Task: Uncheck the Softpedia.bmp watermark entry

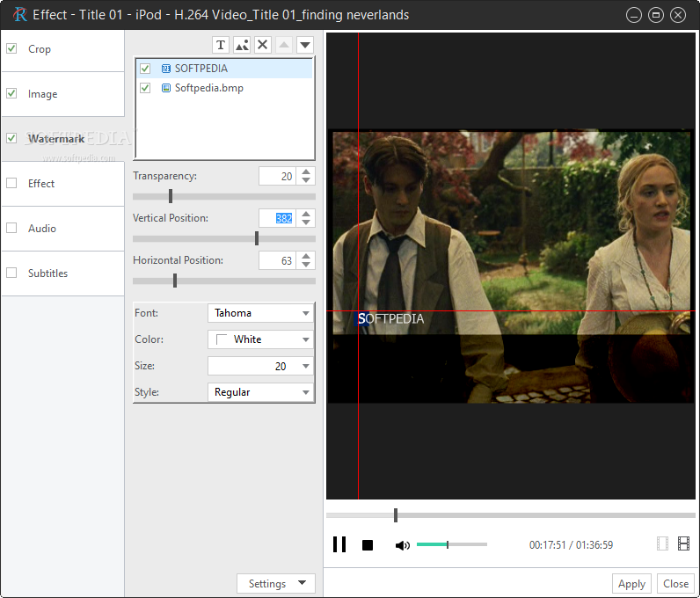Action: click(145, 88)
